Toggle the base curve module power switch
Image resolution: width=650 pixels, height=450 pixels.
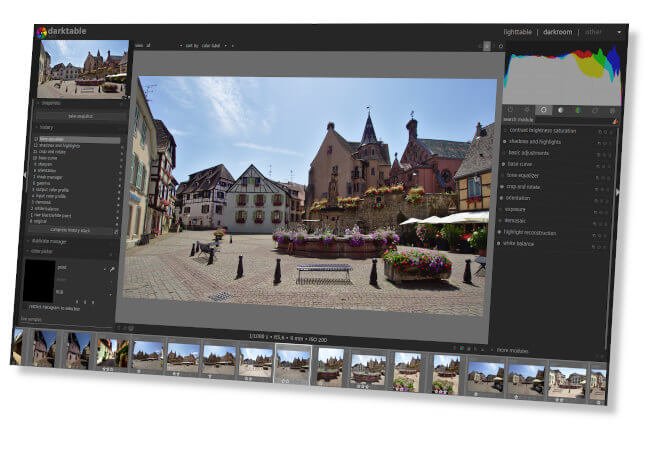click(x=503, y=163)
